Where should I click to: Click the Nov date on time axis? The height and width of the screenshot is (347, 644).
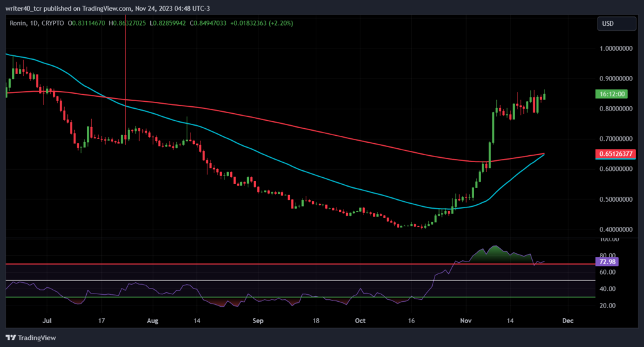click(466, 321)
